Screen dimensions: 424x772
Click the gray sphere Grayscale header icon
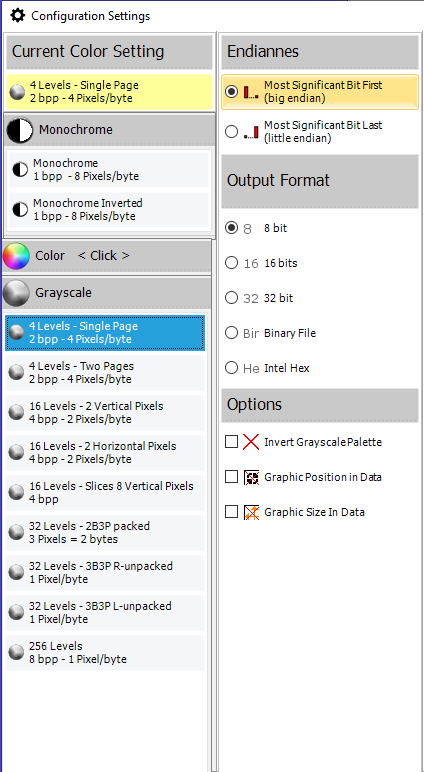pos(16,293)
